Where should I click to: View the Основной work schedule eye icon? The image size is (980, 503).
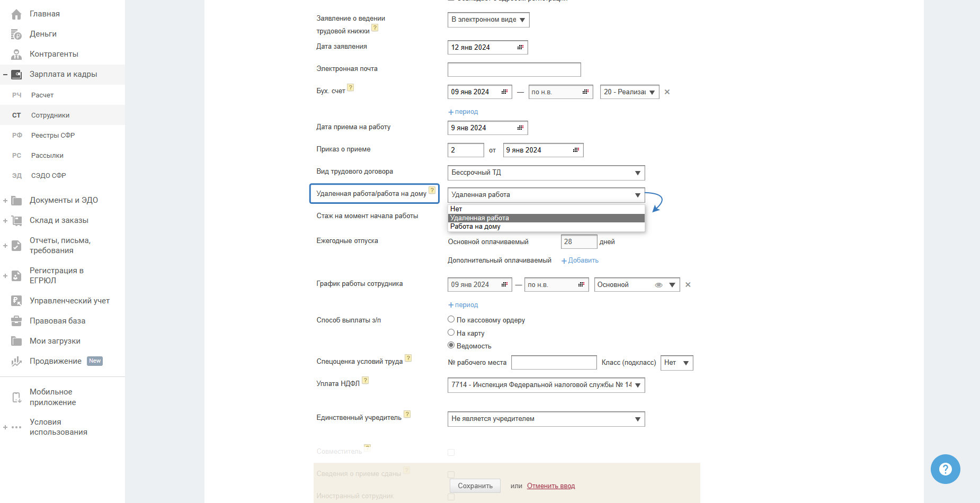coord(658,285)
